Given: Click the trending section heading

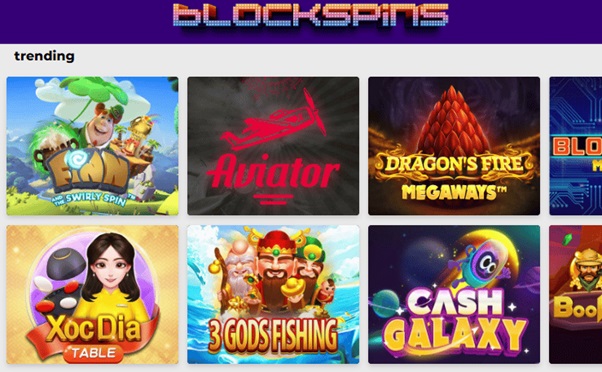Looking at the screenshot, I should [x=45, y=56].
